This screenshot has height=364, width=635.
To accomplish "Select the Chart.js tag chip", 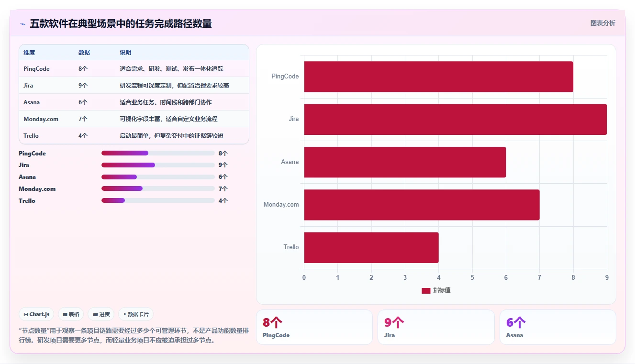I will [x=37, y=314].
